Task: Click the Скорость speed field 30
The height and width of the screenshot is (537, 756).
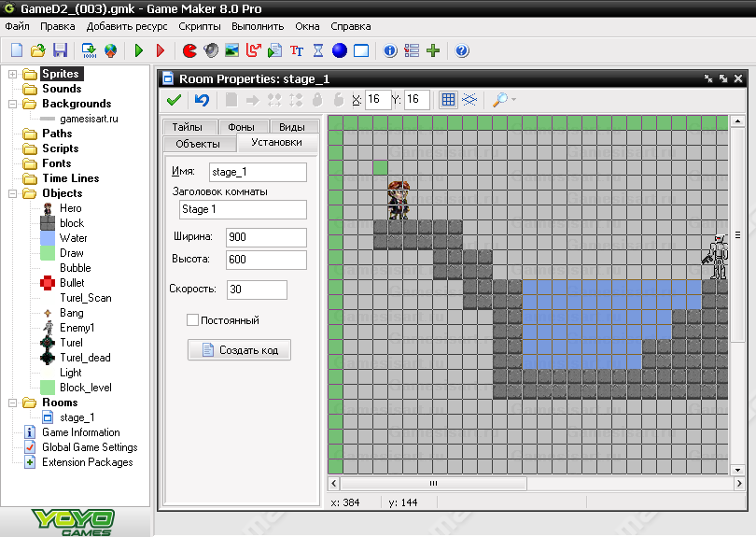Action: tap(257, 290)
